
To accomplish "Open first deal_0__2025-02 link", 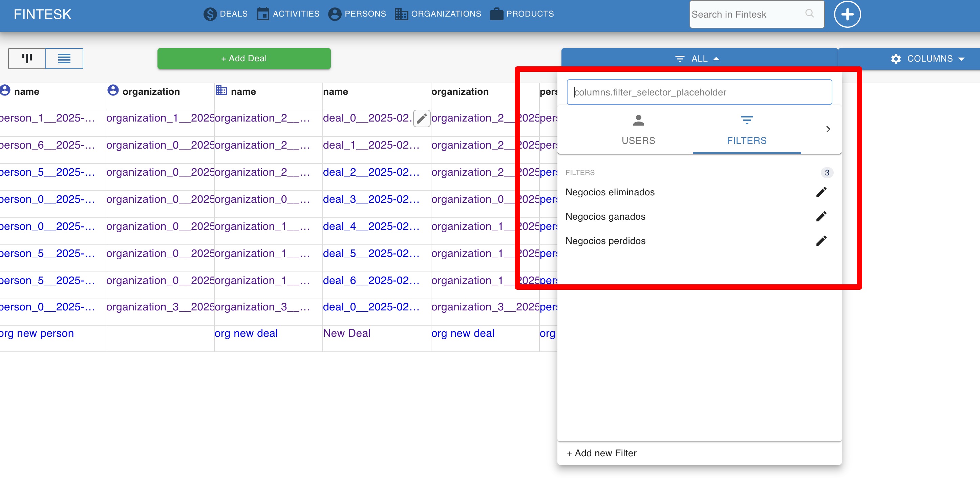I will point(367,118).
